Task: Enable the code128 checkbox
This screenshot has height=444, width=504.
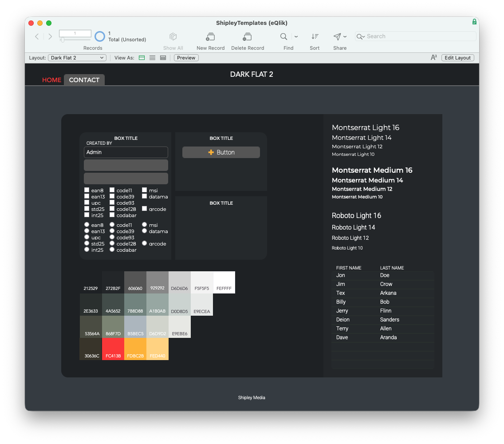Action: [x=112, y=209]
